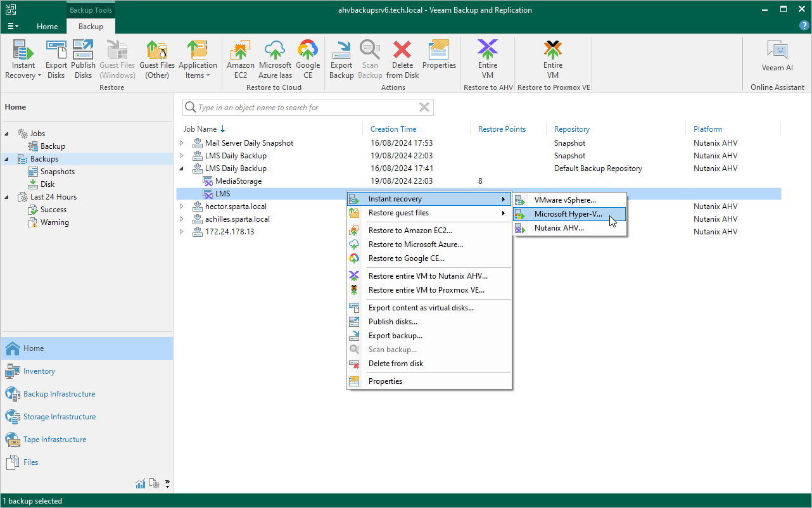This screenshot has width=812, height=508.
Task: Choose Restore entire VM to Nutanix AHV
Action: point(429,276)
